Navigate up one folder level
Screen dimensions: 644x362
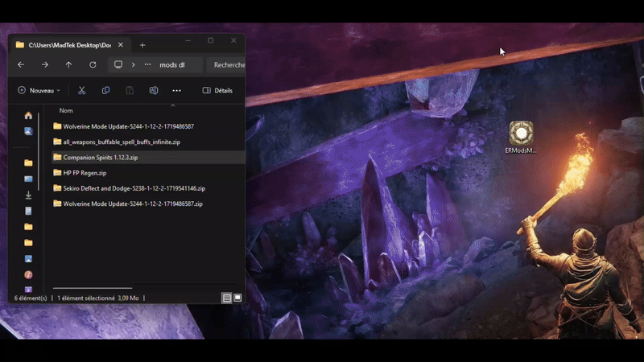[x=68, y=65]
